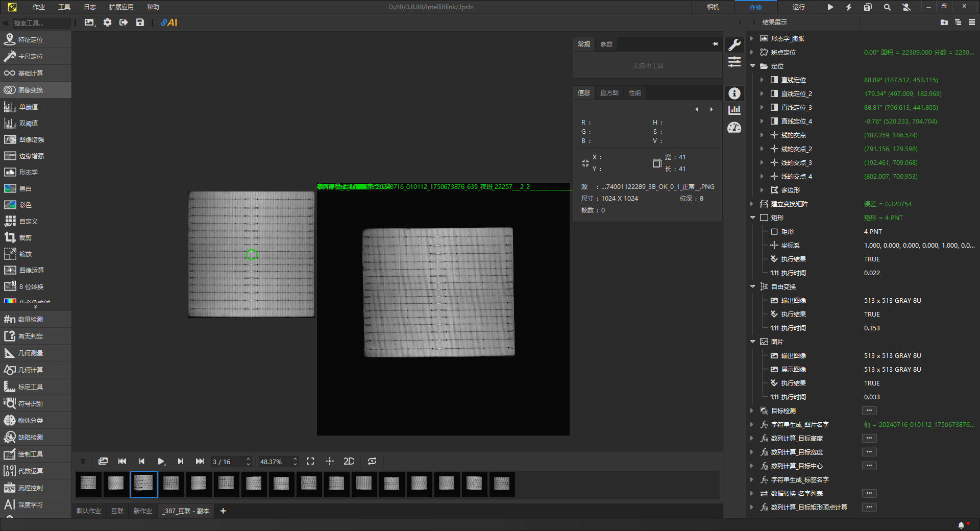
Task: Open the 扩展应用 menu
Action: pyautogui.click(x=121, y=7)
